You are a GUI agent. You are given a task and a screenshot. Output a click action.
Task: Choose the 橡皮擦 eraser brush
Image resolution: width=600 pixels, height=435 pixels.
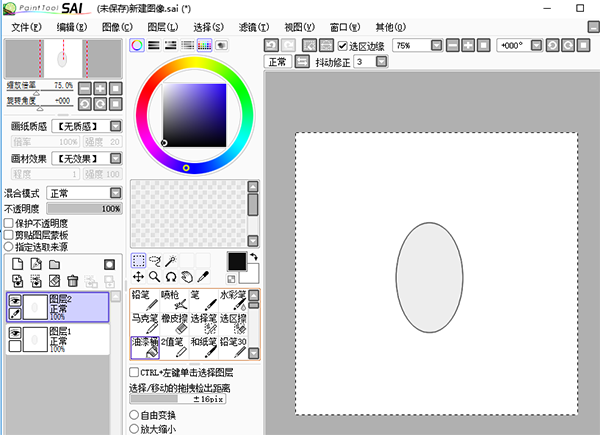176,324
